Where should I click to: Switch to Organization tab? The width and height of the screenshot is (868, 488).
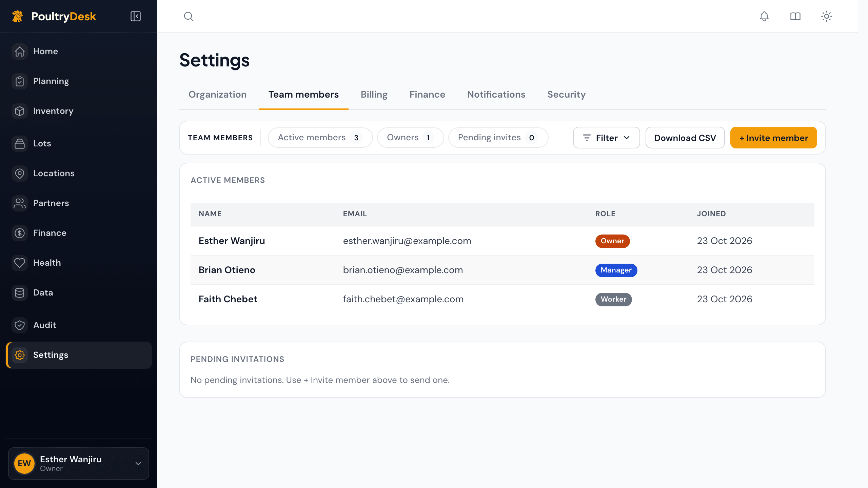(218, 94)
